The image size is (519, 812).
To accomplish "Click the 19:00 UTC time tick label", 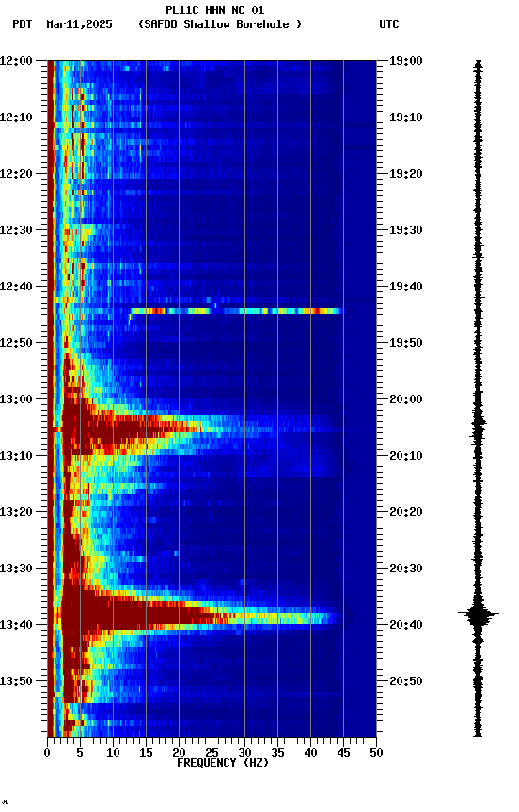I will pos(406,61).
